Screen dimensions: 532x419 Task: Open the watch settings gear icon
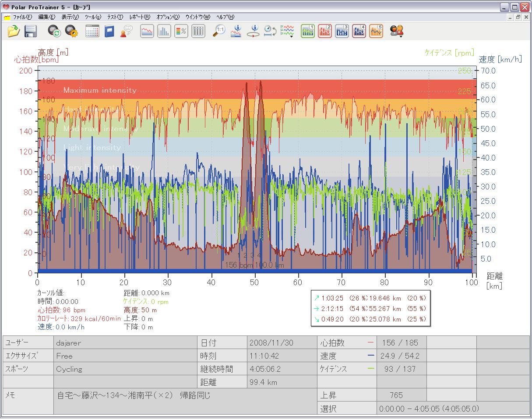coord(71,31)
